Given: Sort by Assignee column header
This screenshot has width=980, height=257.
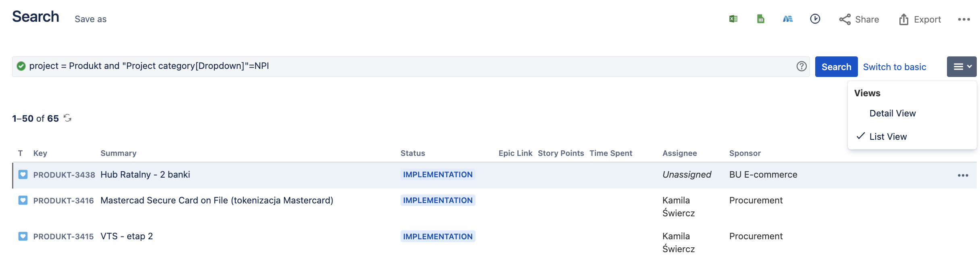Looking at the screenshot, I should [679, 153].
